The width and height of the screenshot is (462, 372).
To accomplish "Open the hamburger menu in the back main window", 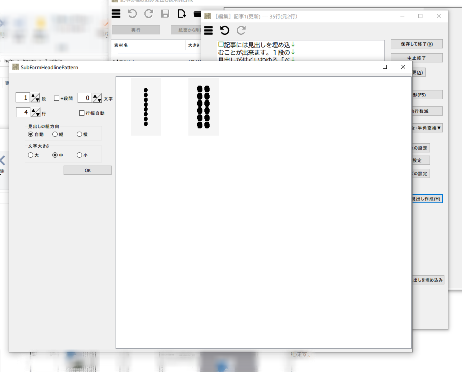I will coord(116,14).
